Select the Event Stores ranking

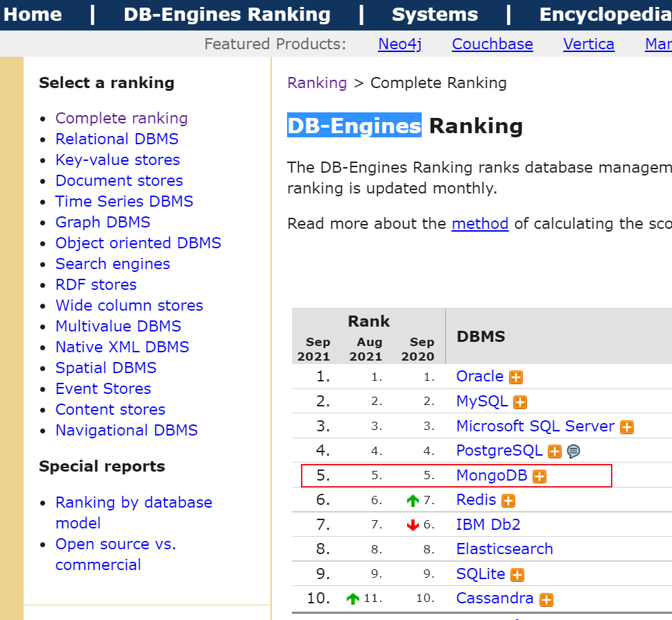point(103,388)
